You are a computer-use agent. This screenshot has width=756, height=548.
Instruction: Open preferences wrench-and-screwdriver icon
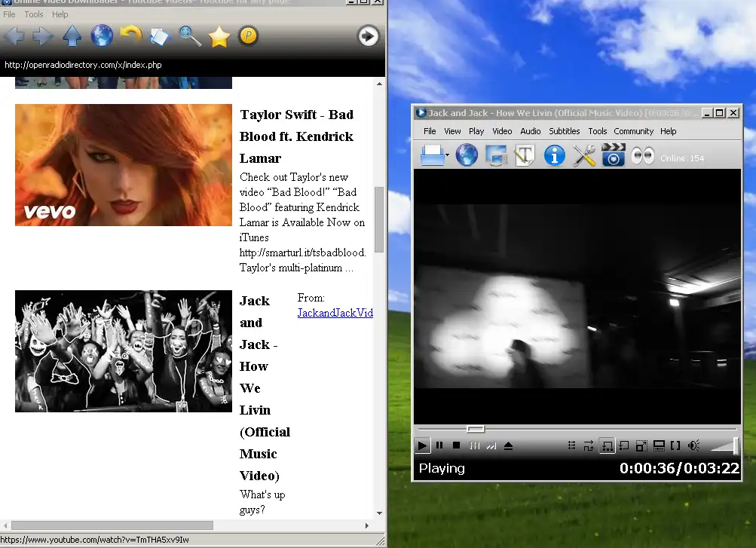click(584, 156)
